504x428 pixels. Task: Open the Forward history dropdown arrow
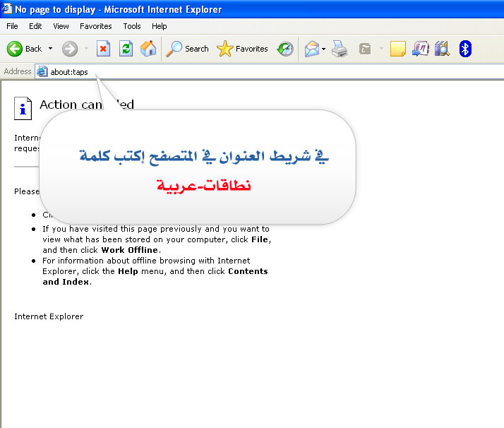86,49
